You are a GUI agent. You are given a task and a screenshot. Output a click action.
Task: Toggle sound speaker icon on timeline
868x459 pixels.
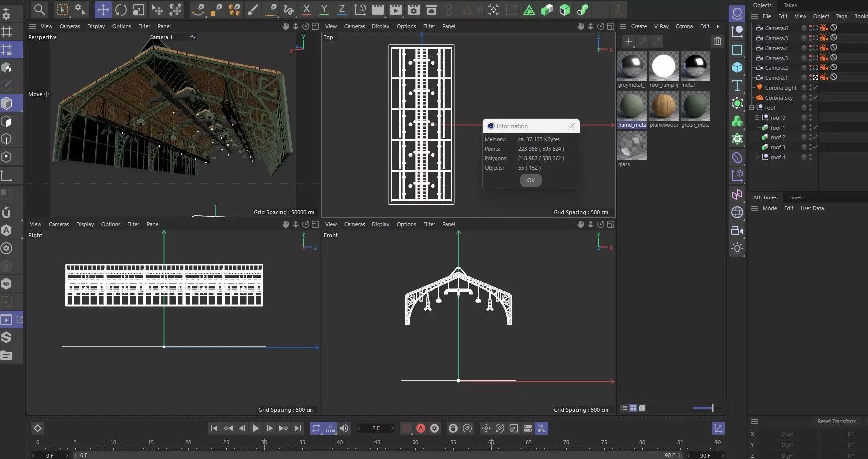tap(344, 428)
